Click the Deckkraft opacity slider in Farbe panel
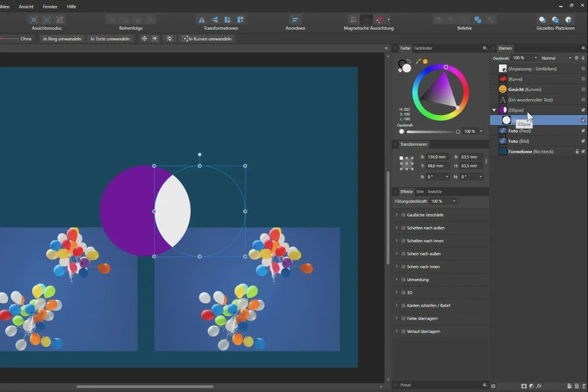 tap(432, 132)
